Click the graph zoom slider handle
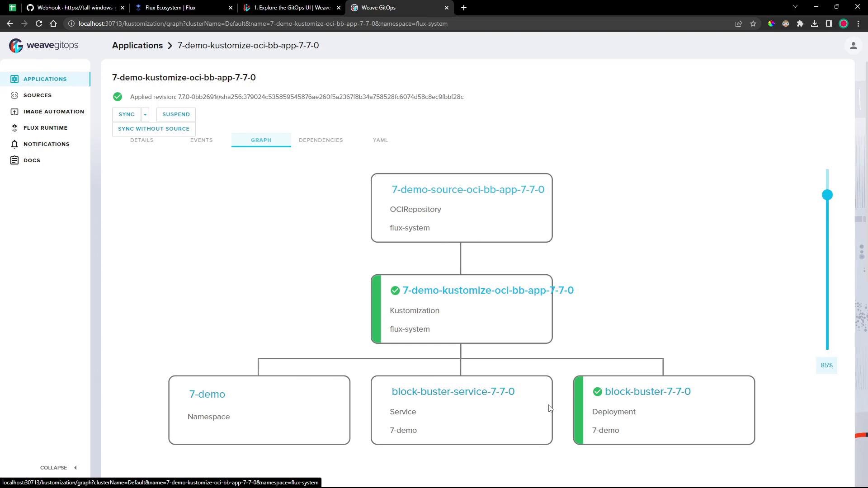The width and height of the screenshot is (868, 488). [x=827, y=195]
